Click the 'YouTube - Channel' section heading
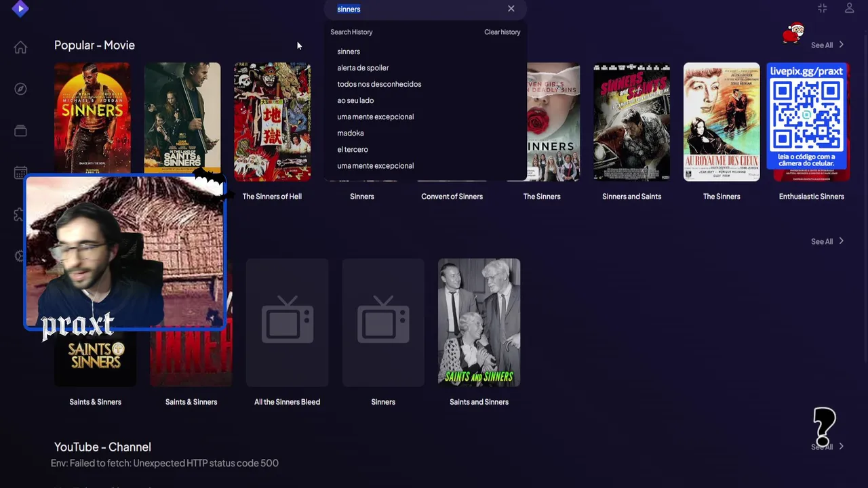 pos(102,447)
